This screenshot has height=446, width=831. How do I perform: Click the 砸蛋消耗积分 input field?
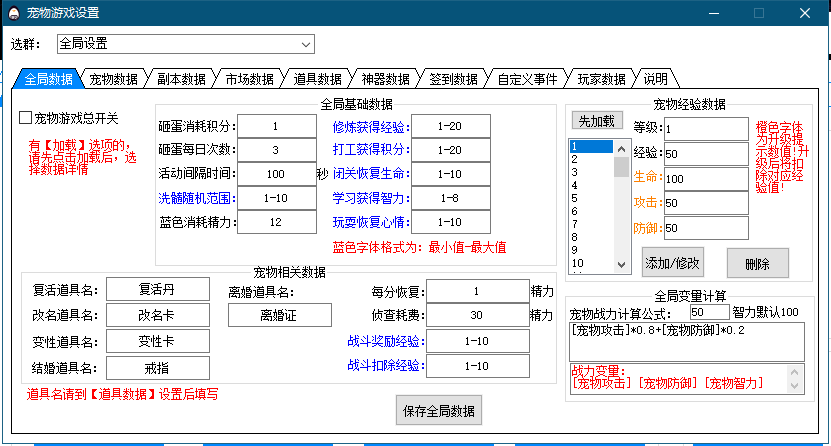(x=275, y=126)
